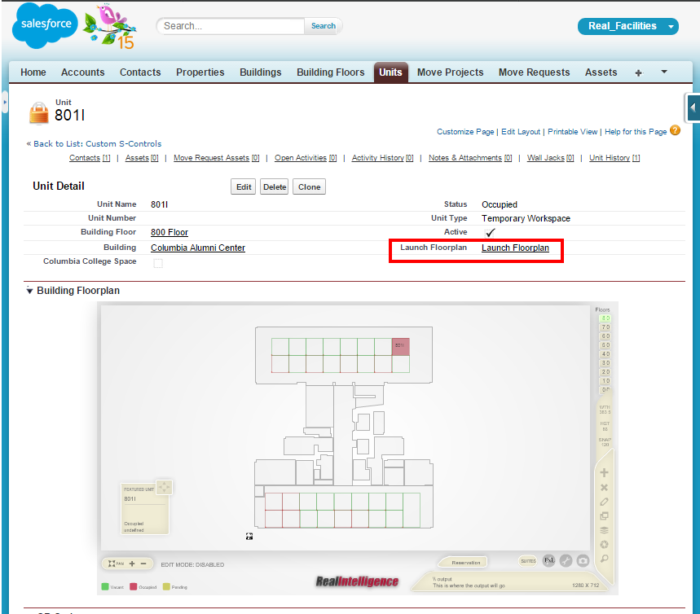Open the Columbia Alumni Center building link
Viewport: 700px width, 614px height.
pyautogui.click(x=198, y=248)
